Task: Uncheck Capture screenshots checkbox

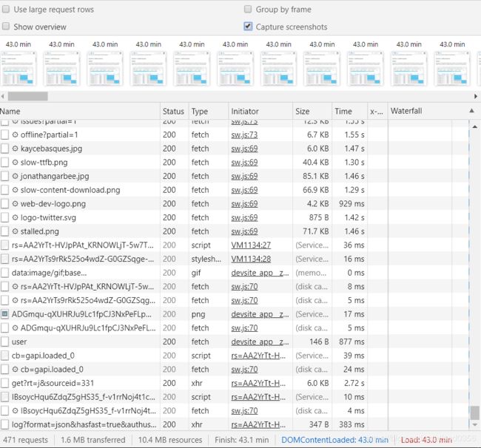Action: [248, 27]
